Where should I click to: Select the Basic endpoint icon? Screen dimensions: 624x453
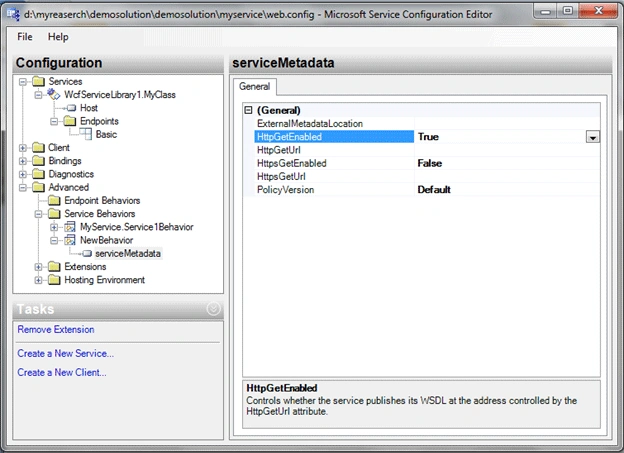click(86, 134)
